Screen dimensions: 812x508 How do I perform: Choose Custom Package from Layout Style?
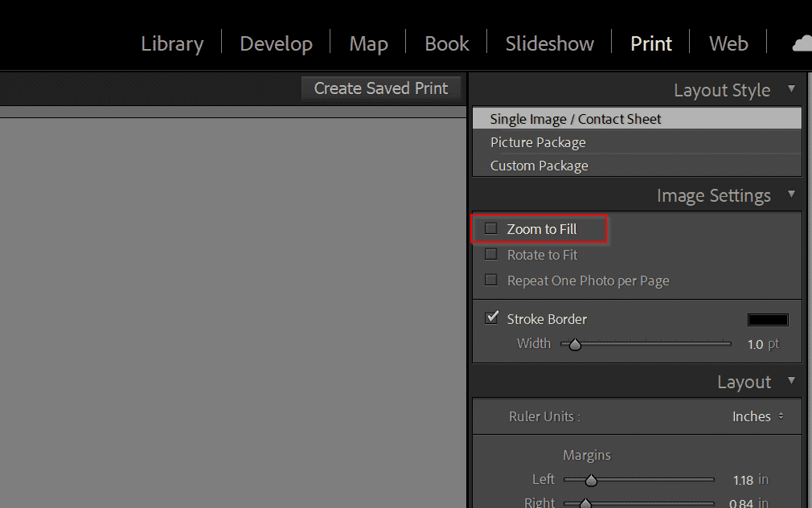click(x=539, y=165)
